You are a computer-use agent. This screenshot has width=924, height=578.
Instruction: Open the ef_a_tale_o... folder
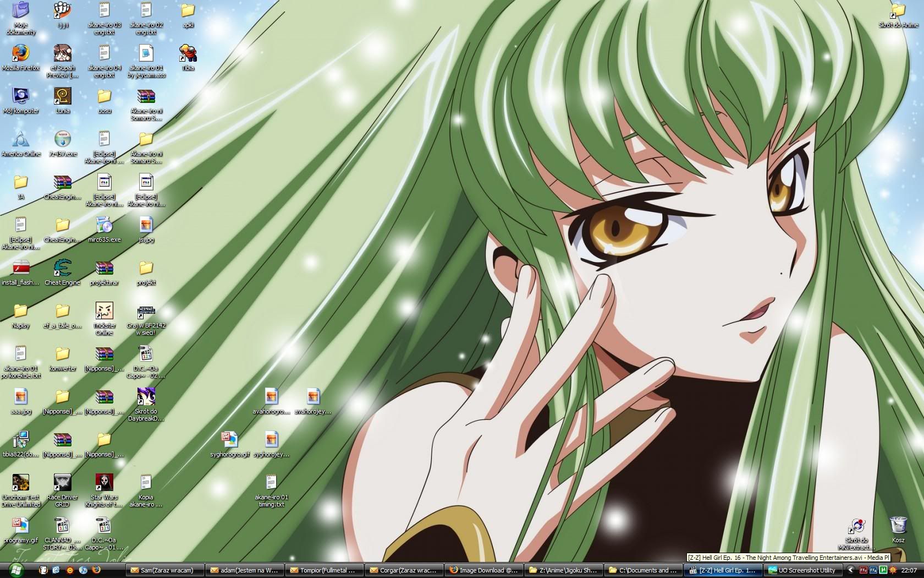coord(62,315)
